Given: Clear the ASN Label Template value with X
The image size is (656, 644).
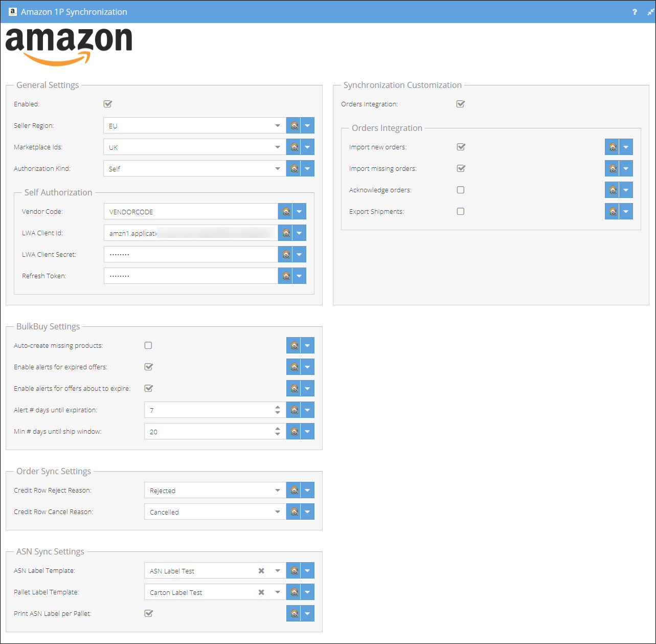Looking at the screenshot, I should (261, 571).
